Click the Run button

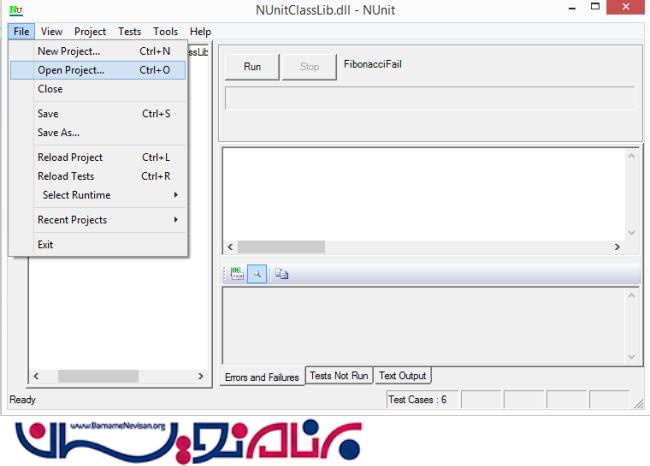pyautogui.click(x=252, y=66)
